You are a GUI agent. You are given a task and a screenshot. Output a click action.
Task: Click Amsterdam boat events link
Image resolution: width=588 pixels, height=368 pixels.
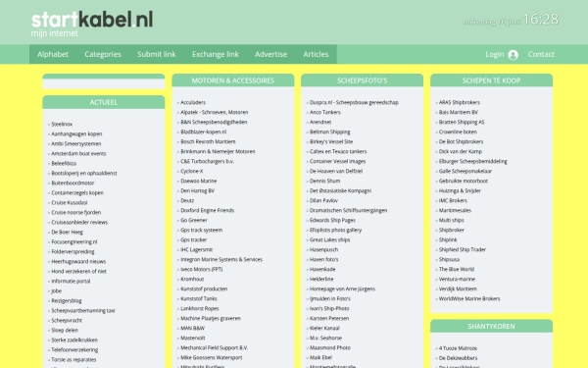coord(78,153)
